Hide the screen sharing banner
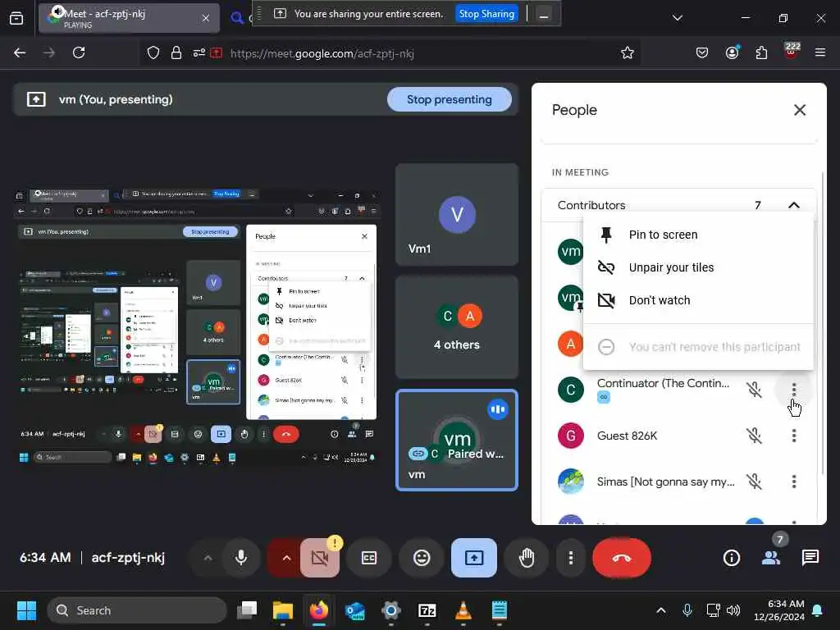Screen dimensions: 840x630 [543, 15]
